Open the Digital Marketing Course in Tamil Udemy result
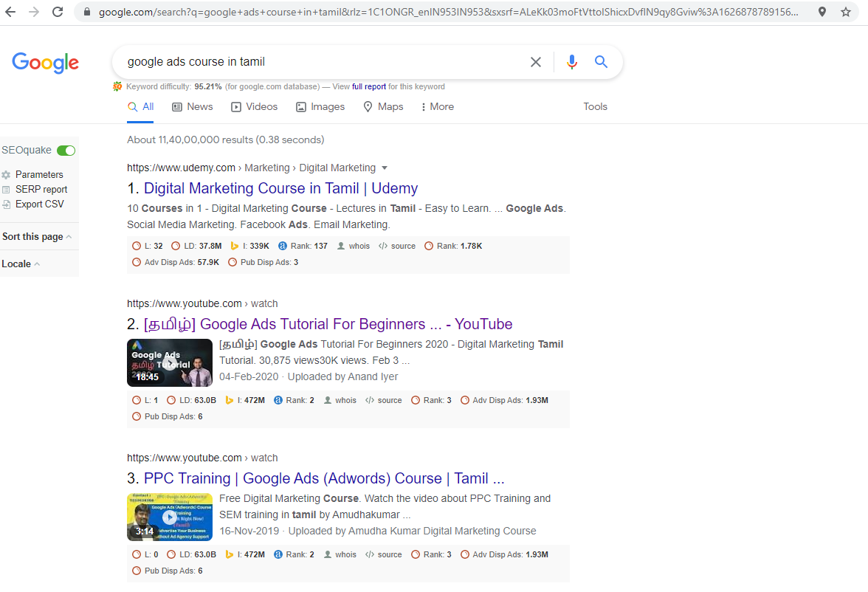The height and width of the screenshot is (592, 868). 280,188
